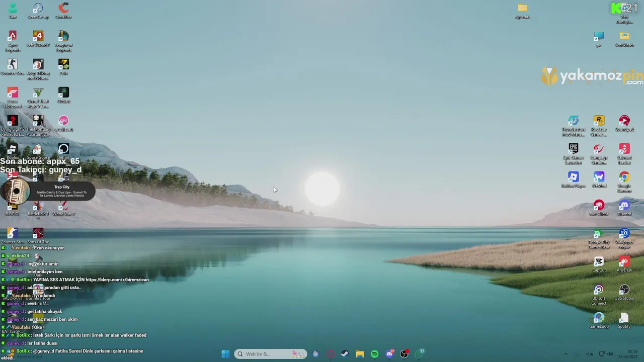Select the GameLoop icon
The image size is (644, 362).
599,320
